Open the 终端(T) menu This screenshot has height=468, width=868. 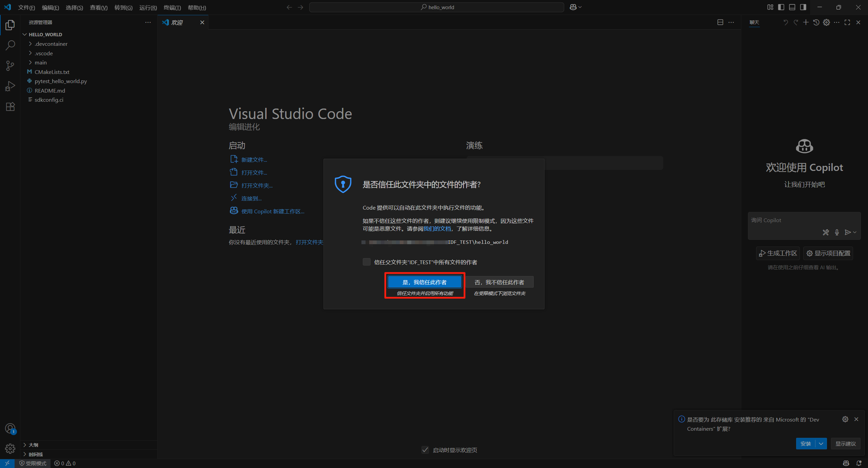click(172, 7)
